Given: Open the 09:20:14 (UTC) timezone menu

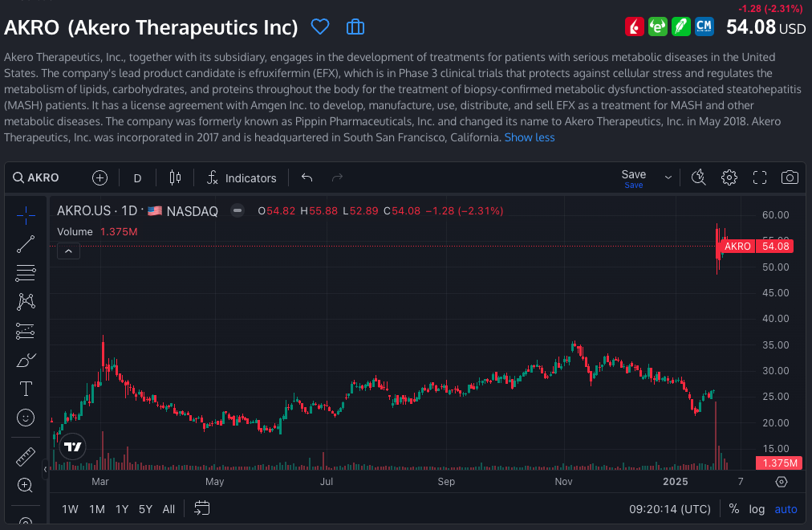Looking at the screenshot, I should pos(670,509).
